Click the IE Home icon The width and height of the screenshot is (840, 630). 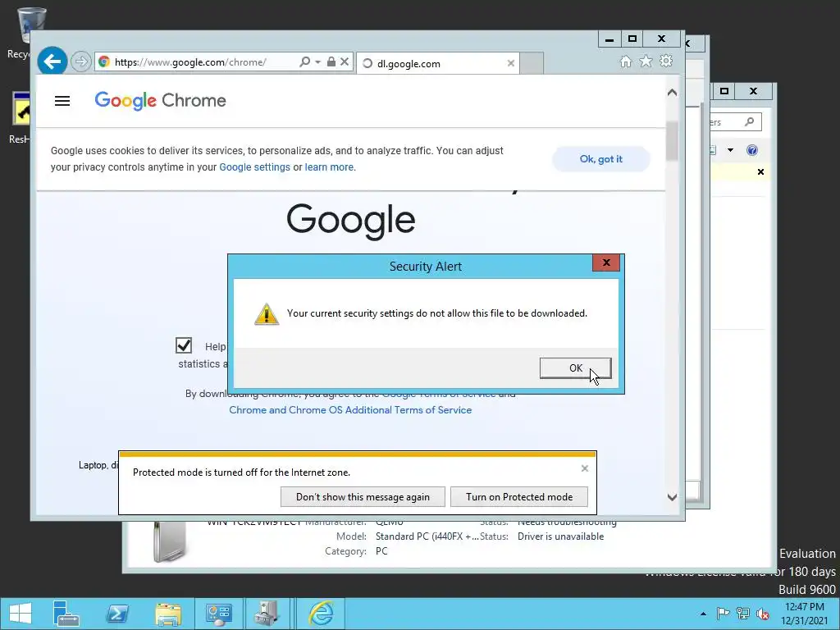(x=625, y=61)
